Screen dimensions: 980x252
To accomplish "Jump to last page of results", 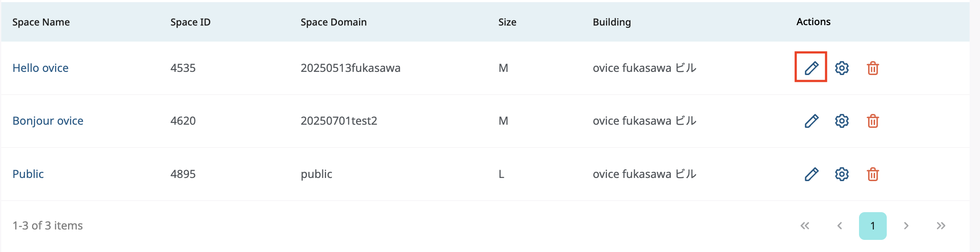I will coord(941,226).
